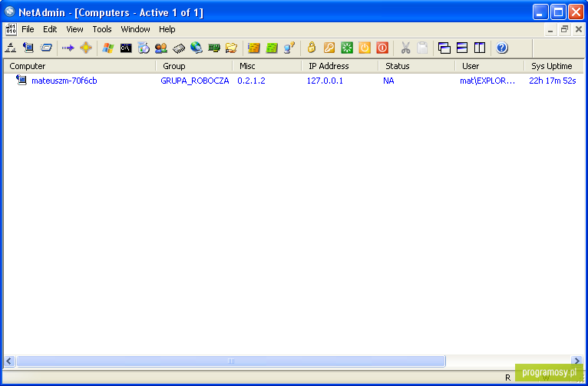Click the horizontal scrollbar left arrow
This screenshot has width=588, height=386.
pos(9,361)
